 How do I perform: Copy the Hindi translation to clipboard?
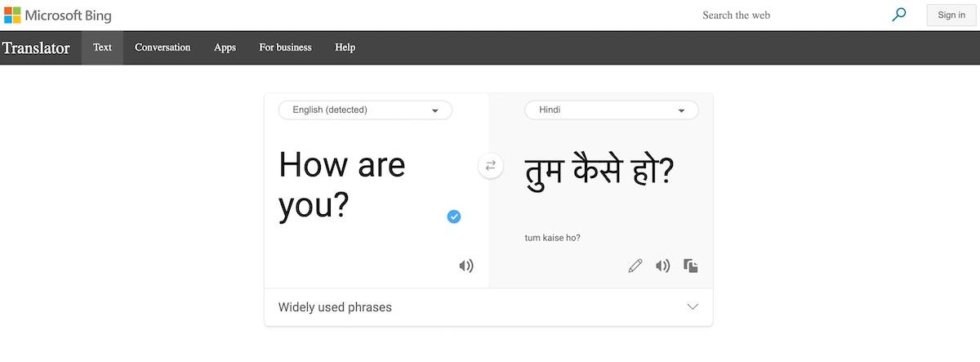(691, 266)
